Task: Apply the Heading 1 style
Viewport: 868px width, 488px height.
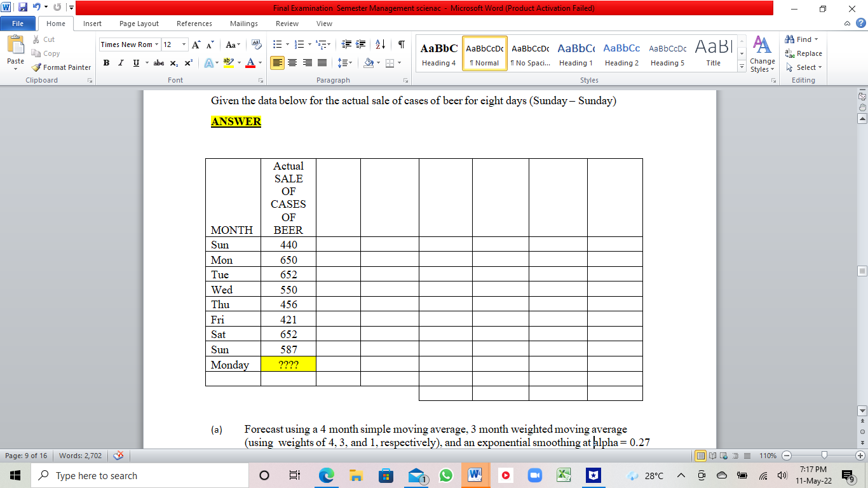Action: pyautogui.click(x=575, y=53)
